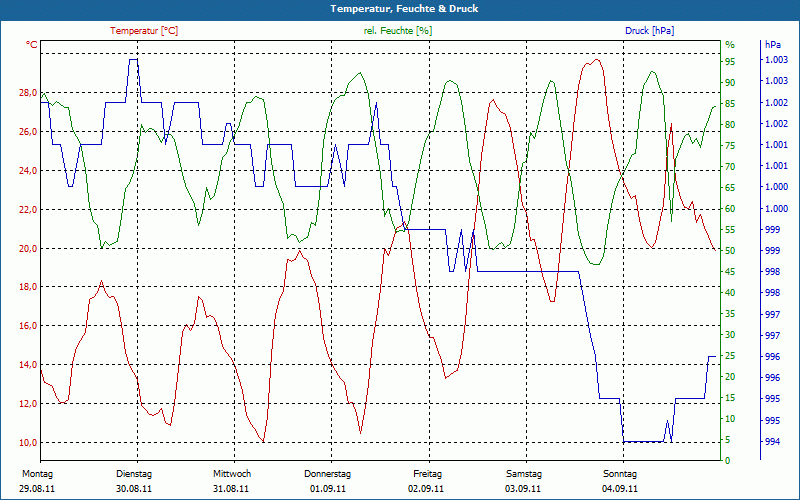Click the '18,0' temperature axis tick
Viewport: 800px width, 500px height.
[x=29, y=287]
